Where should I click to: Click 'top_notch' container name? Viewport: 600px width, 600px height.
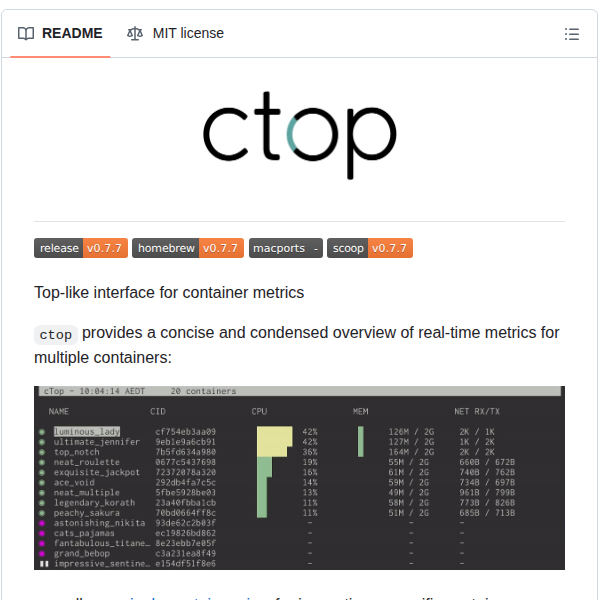77,452
